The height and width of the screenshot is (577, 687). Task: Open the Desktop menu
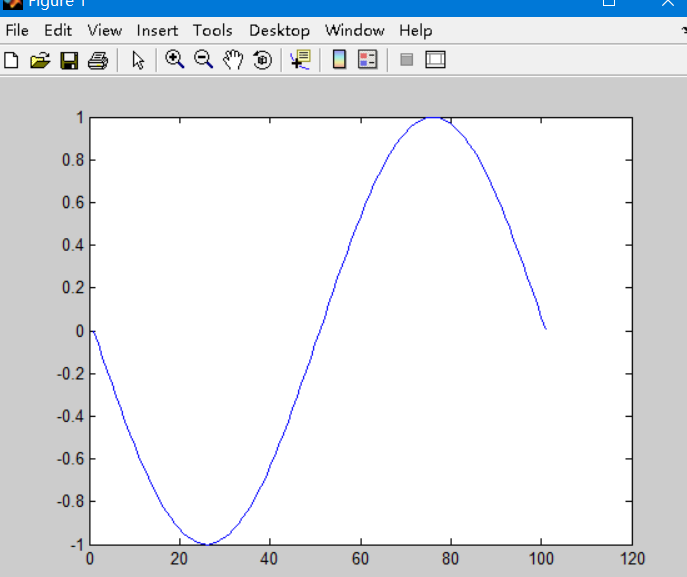(x=280, y=31)
